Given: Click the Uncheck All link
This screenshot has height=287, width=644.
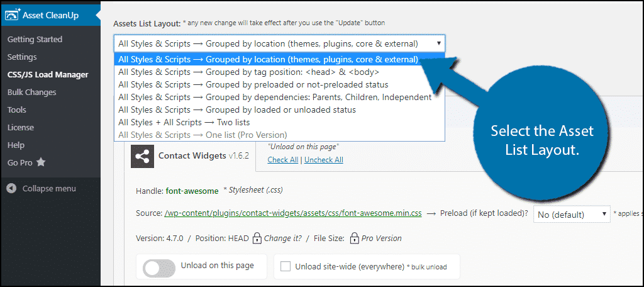Looking at the screenshot, I should [324, 160].
